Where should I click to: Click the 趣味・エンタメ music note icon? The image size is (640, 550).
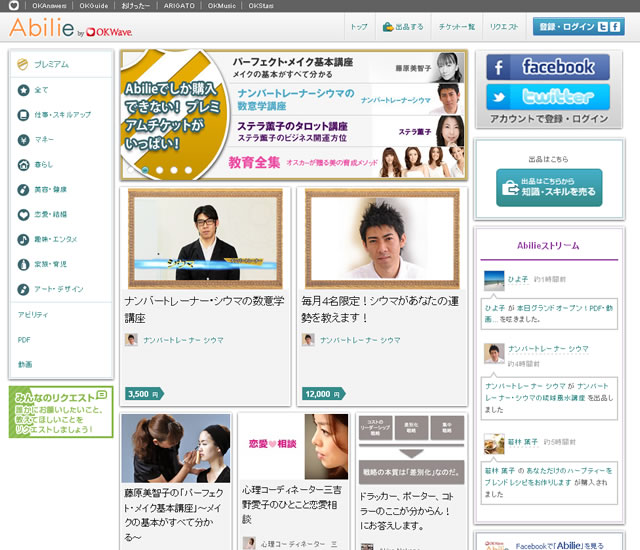coord(23,239)
